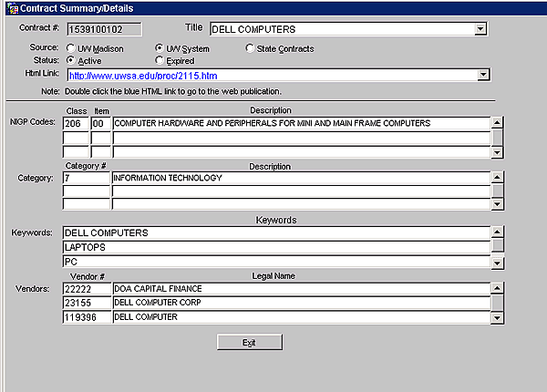This screenshot has width=547, height=392.
Task: Open the Title dropdown arrow
Action: tap(480, 29)
